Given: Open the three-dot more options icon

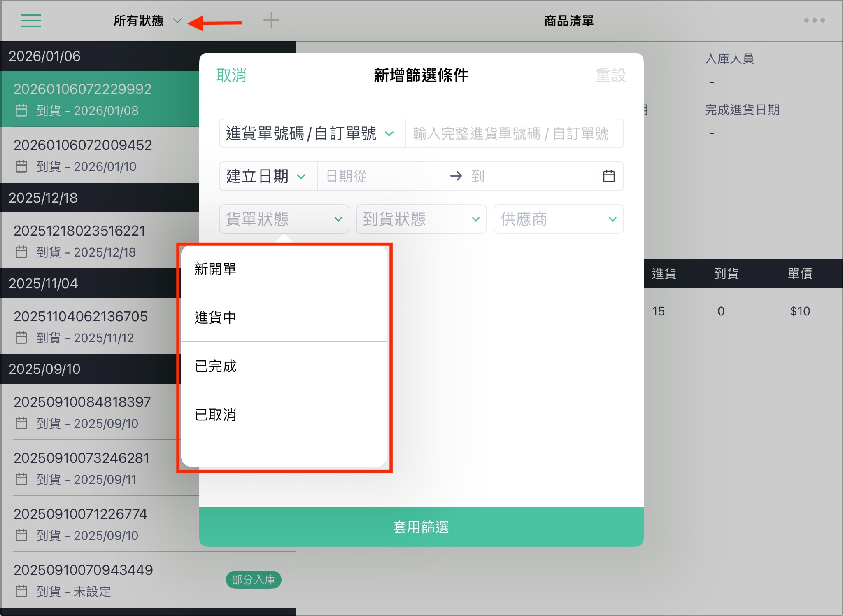Looking at the screenshot, I should click(x=814, y=20).
